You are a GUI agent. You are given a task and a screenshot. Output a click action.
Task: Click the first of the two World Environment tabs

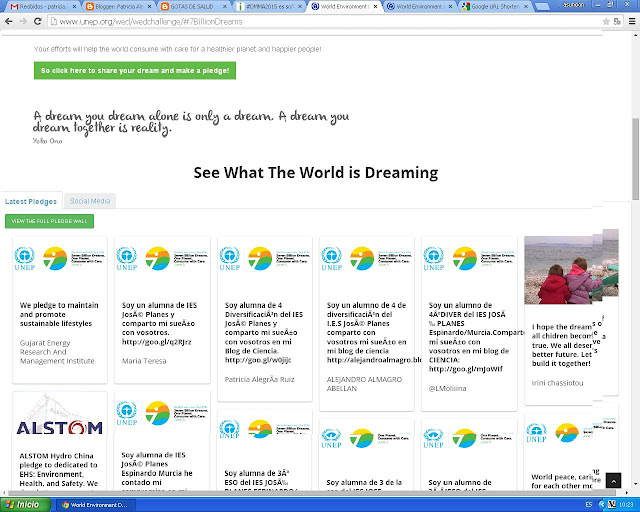coord(344,7)
